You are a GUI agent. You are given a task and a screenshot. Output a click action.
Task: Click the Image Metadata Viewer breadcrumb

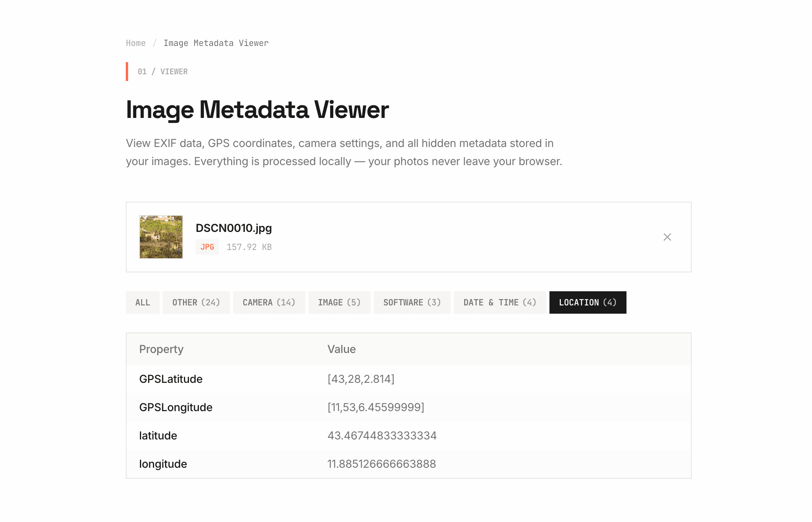pos(216,43)
